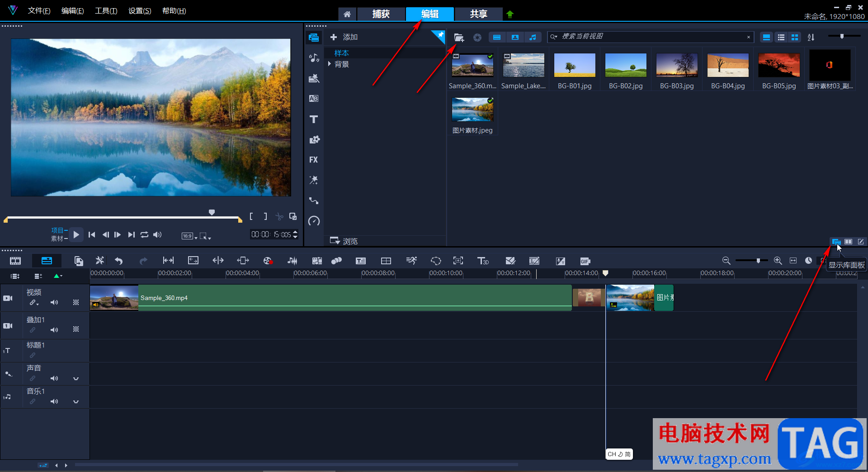Open the Track Motion tool
This screenshot has height=472, width=868.
point(458,261)
